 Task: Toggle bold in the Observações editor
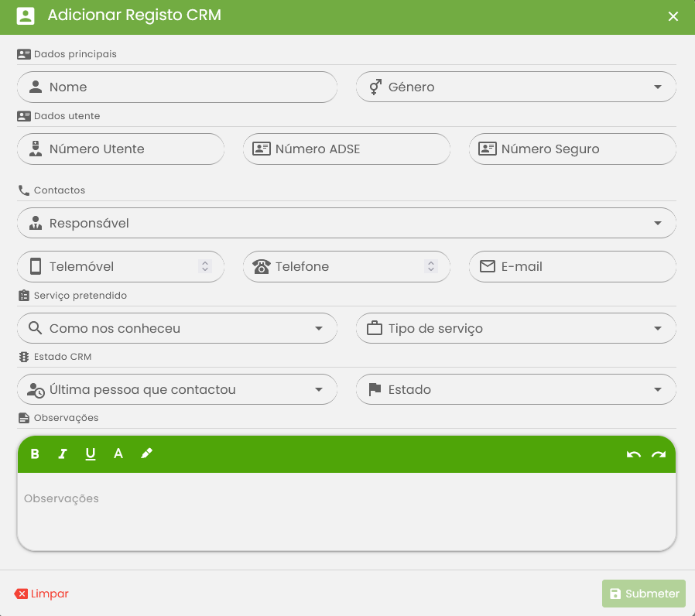pos(35,453)
